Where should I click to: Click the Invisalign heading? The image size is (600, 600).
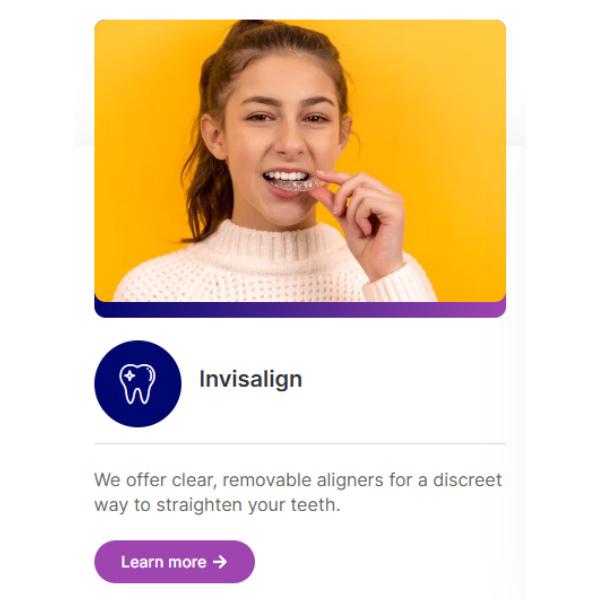[251, 380]
